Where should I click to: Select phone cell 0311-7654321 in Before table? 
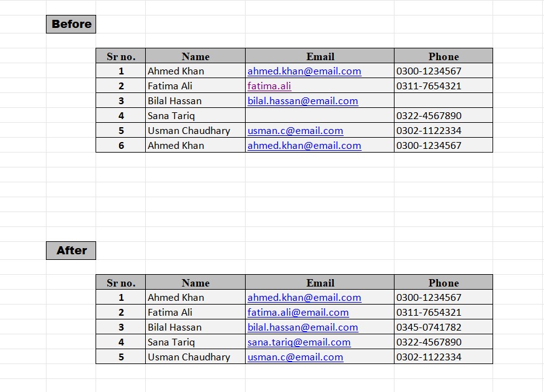click(444, 86)
